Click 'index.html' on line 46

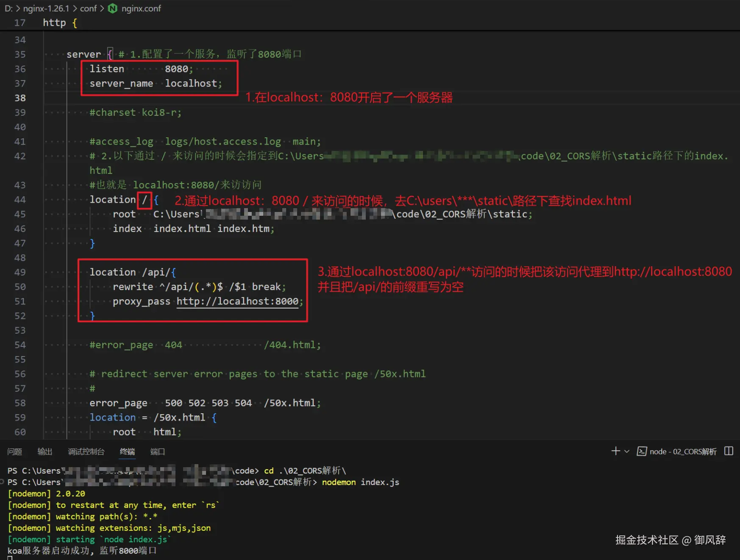click(182, 228)
